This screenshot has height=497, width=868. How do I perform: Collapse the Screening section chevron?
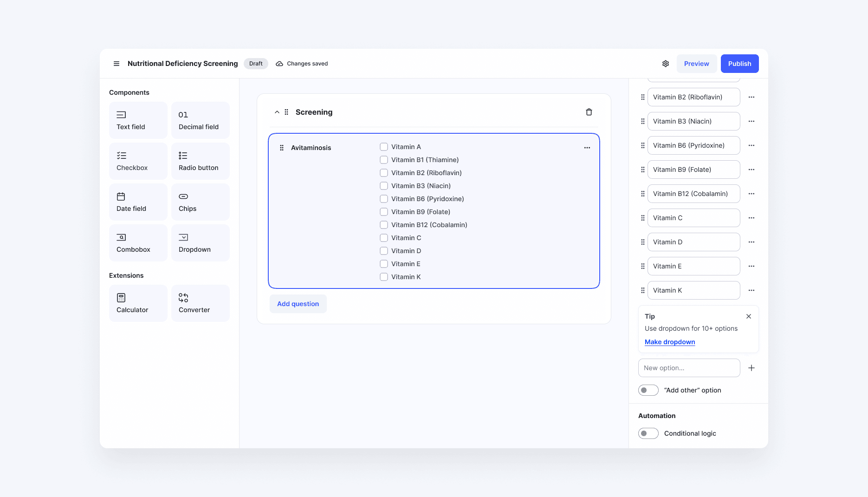click(x=277, y=112)
